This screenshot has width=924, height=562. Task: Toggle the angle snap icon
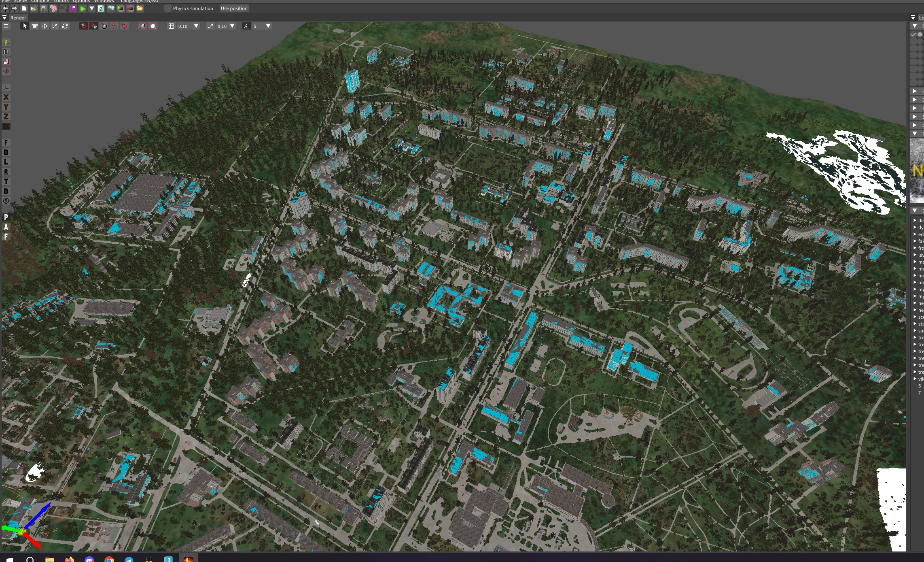coord(246,26)
